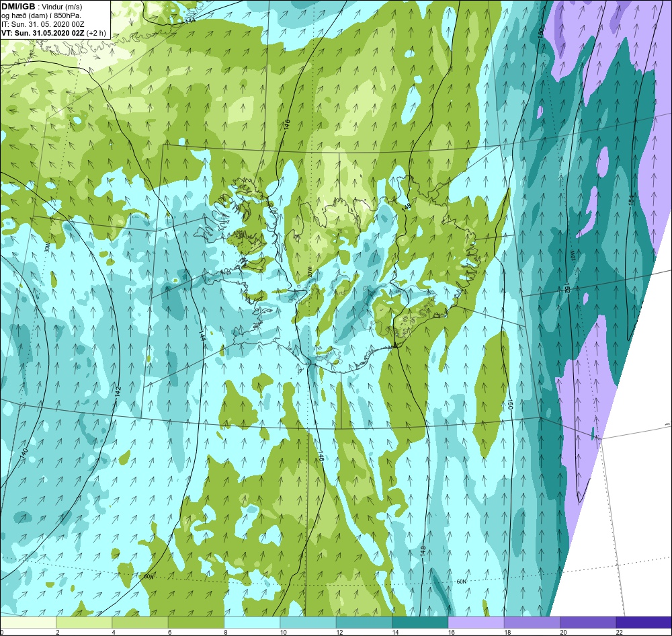This screenshot has width=672, height=636.
Task: Select the medium green 4–6 m/s legend swatch
Action: pyautogui.click(x=140, y=622)
